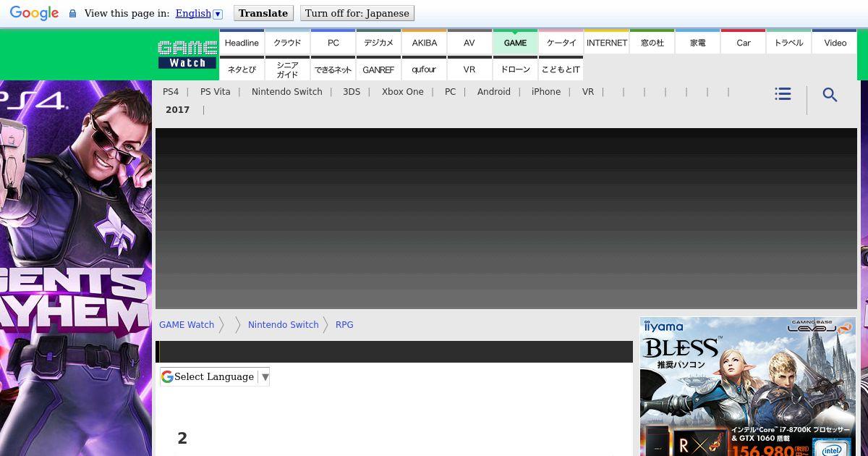Open the hamburger list menu icon
This screenshot has width=868, height=456.
pyautogui.click(x=783, y=94)
